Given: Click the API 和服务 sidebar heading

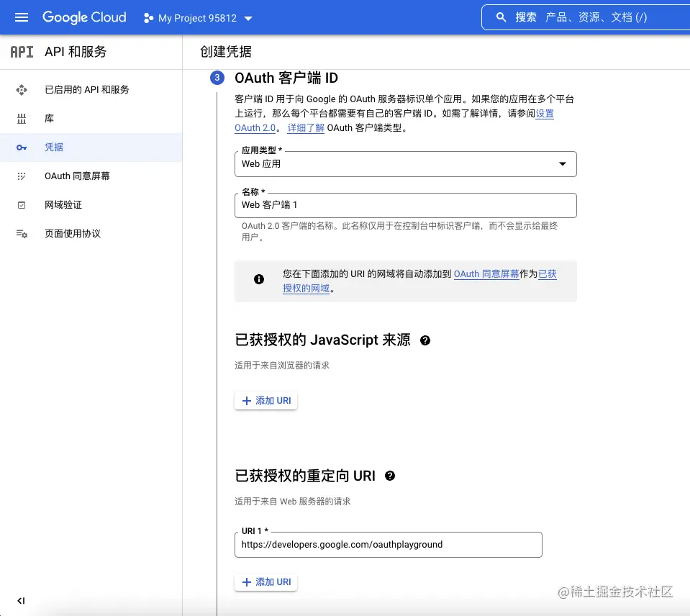Looking at the screenshot, I should pyautogui.click(x=76, y=52).
